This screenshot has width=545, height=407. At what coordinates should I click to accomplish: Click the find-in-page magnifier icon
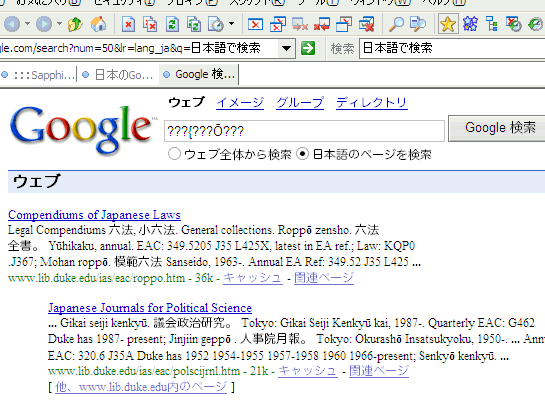pos(418,24)
